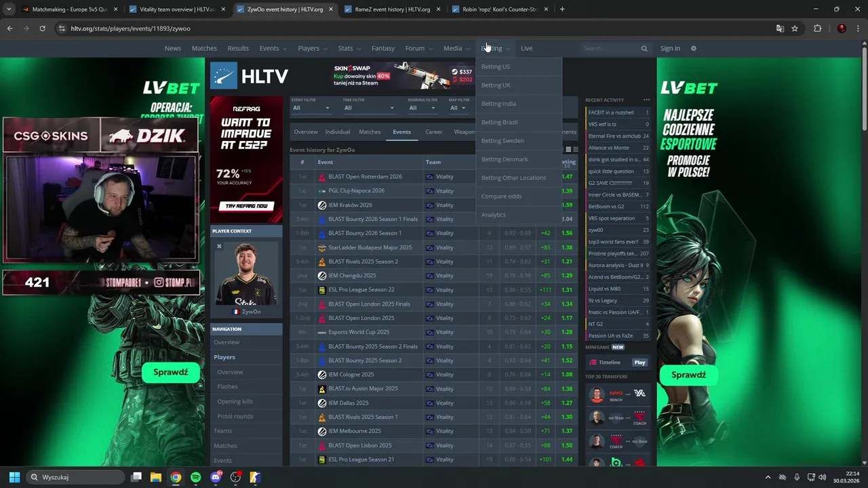This screenshot has height=488, width=868.
Task: Click the IEM icon beside IEM Kraków 2026
Action: (322, 205)
